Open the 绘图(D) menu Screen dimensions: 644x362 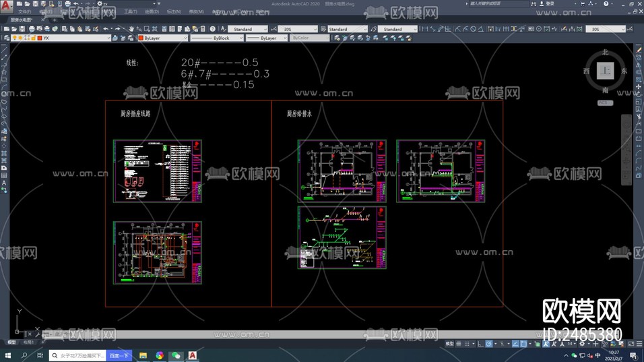[152, 11]
